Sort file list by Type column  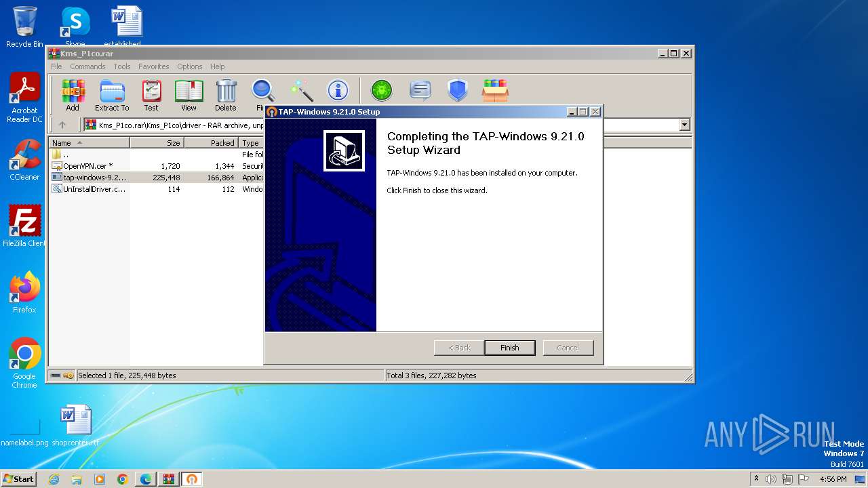pyautogui.click(x=252, y=143)
